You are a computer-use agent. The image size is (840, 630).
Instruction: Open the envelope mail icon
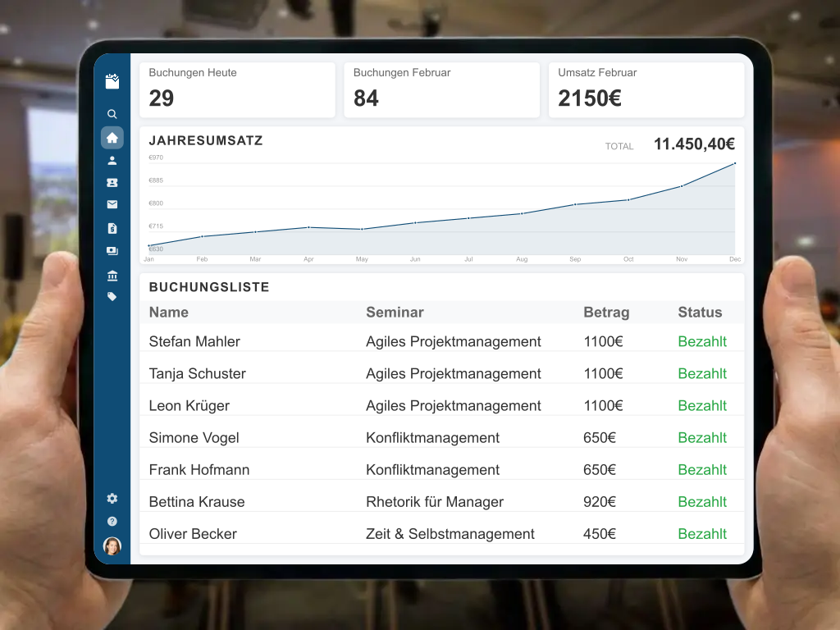point(112,205)
